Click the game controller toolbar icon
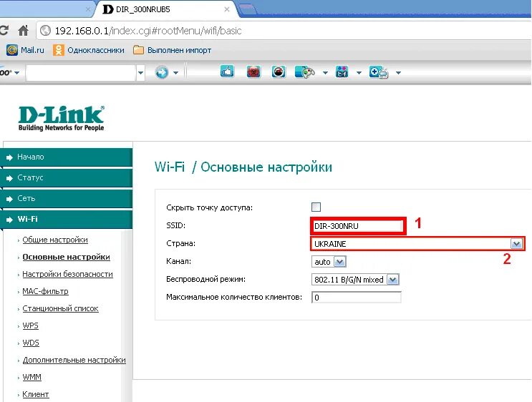The width and height of the screenshot is (532, 402). [305, 72]
